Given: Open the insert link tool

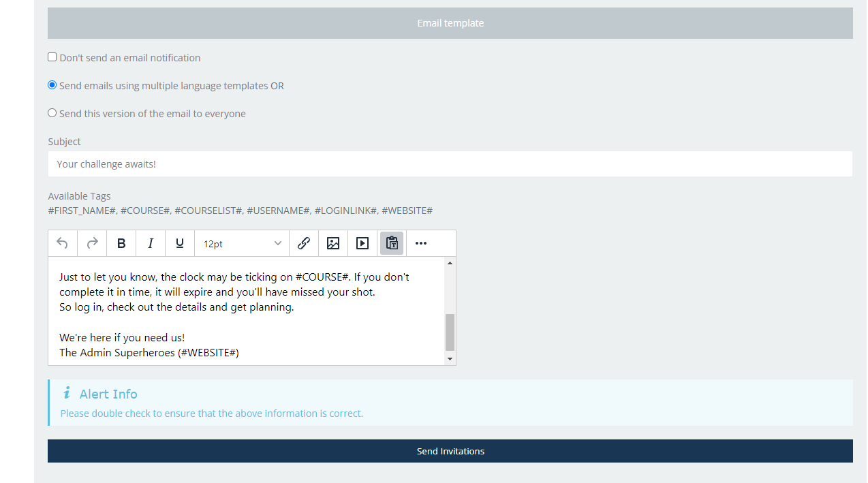Looking at the screenshot, I should [304, 243].
